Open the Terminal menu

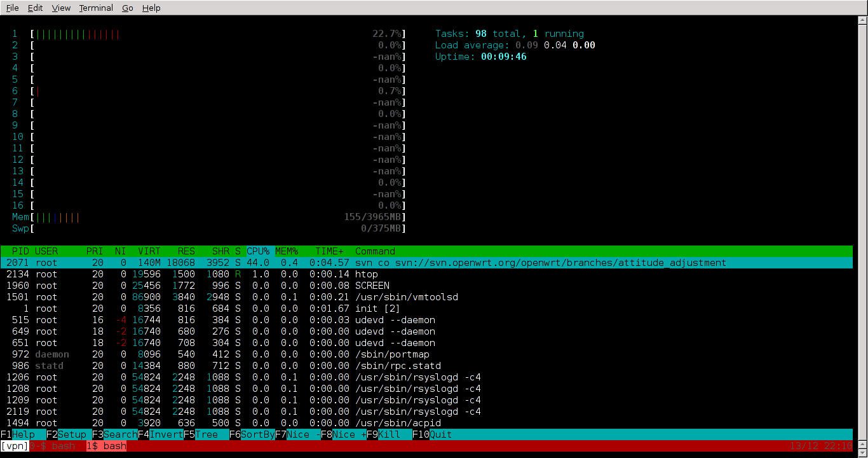(x=96, y=8)
